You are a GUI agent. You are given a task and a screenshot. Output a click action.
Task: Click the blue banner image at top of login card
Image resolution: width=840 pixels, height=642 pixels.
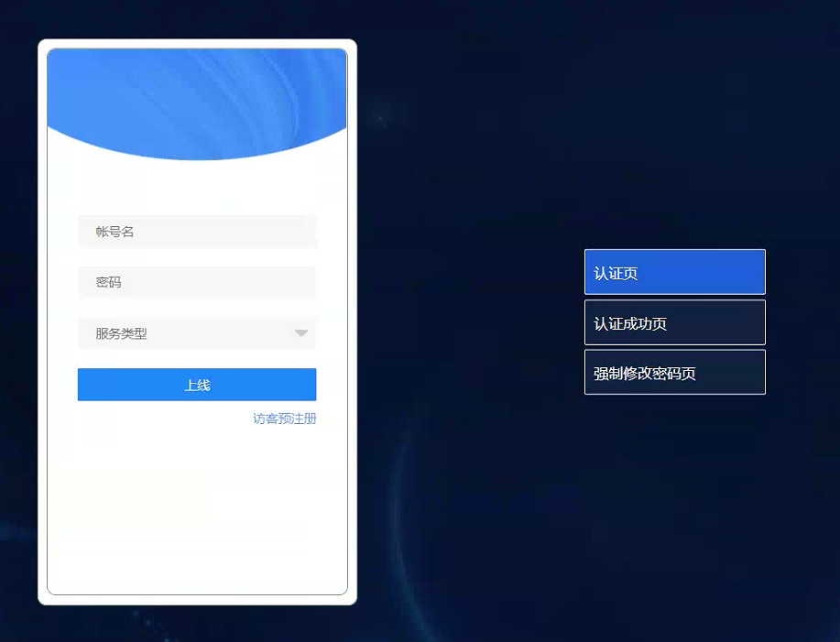point(197,103)
